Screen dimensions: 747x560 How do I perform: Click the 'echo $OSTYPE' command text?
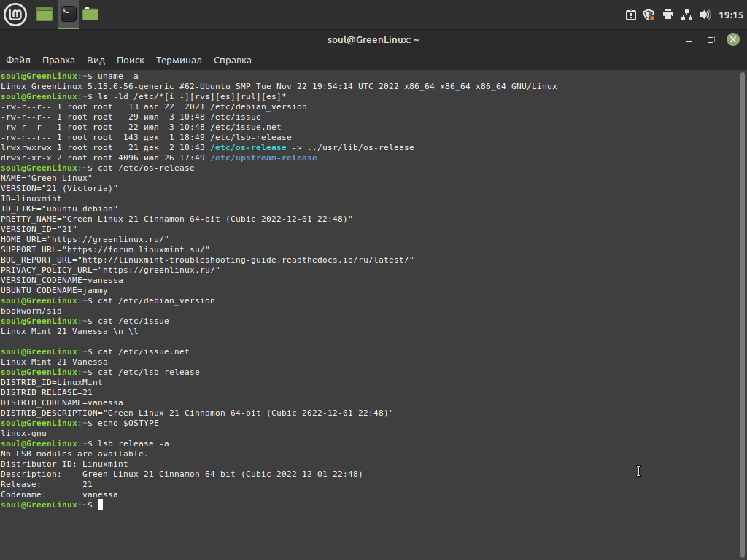[x=128, y=424]
